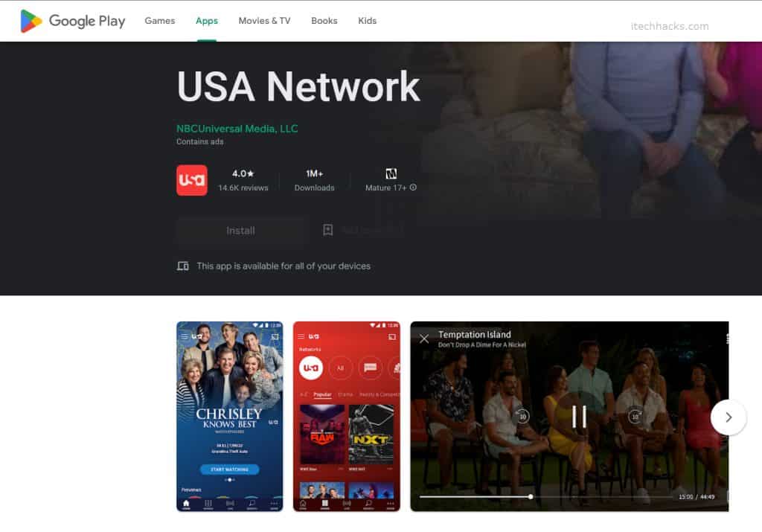Click the next arrow for more screenshots

[x=728, y=417]
